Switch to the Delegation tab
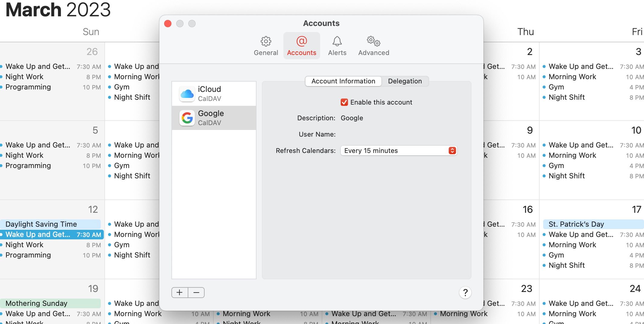The width and height of the screenshot is (644, 324). 405,81
